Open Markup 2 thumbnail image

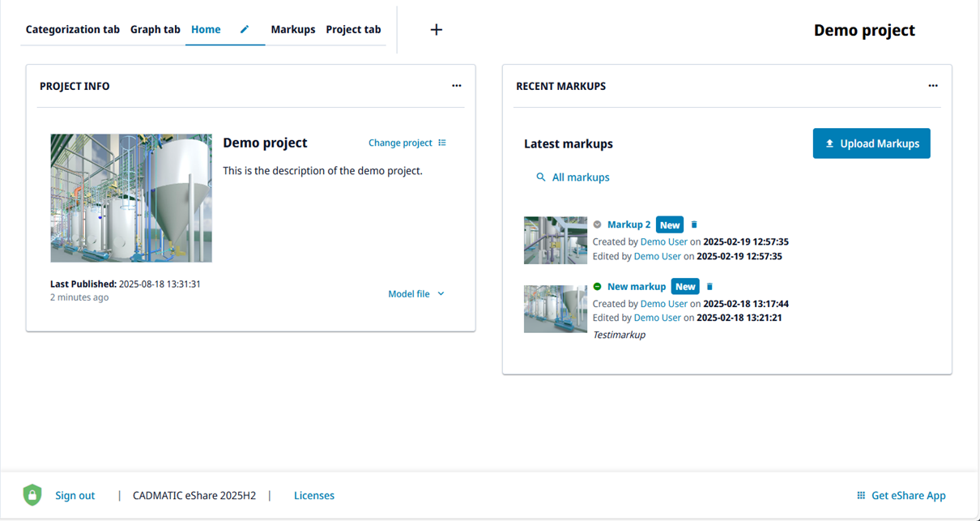pos(556,241)
